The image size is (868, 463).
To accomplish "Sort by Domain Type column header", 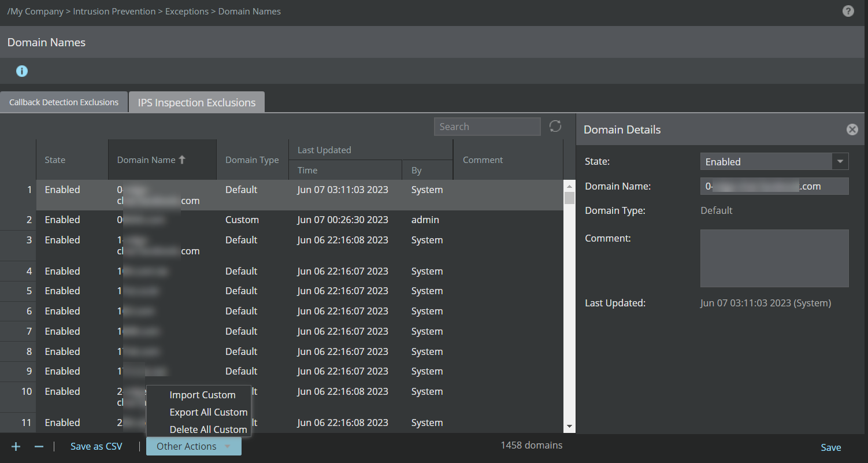I will [x=252, y=160].
